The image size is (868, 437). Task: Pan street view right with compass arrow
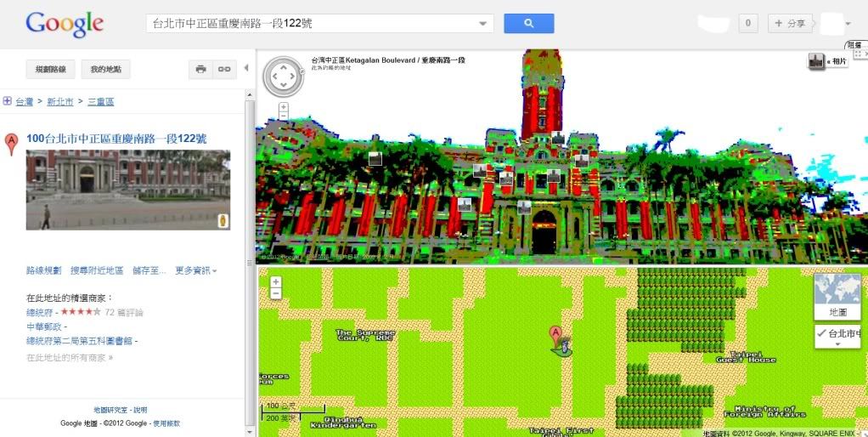click(x=293, y=76)
